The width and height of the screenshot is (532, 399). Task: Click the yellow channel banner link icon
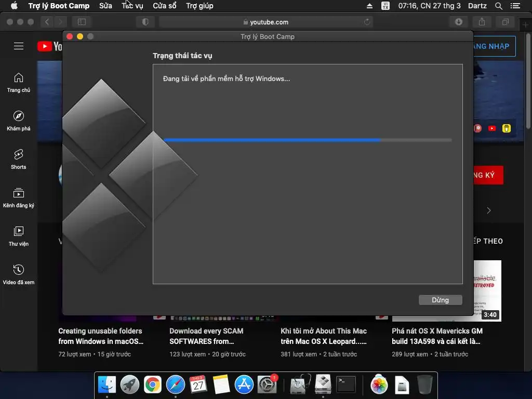[506, 128]
